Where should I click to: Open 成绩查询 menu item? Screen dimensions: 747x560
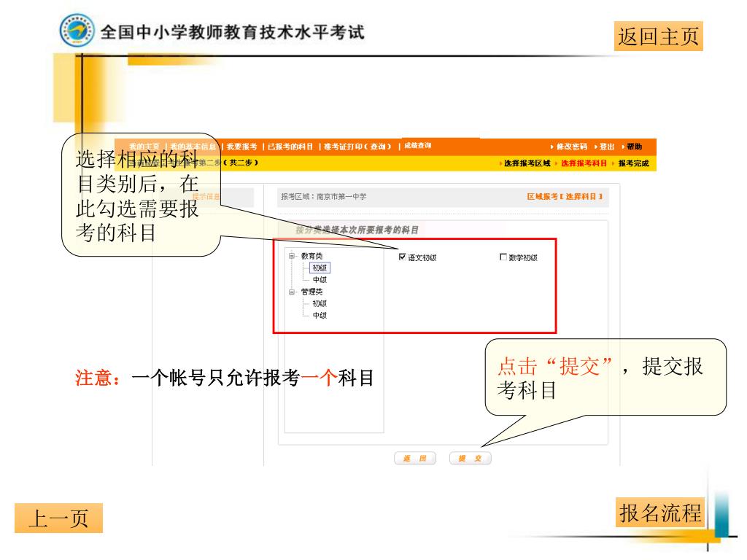pos(418,146)
